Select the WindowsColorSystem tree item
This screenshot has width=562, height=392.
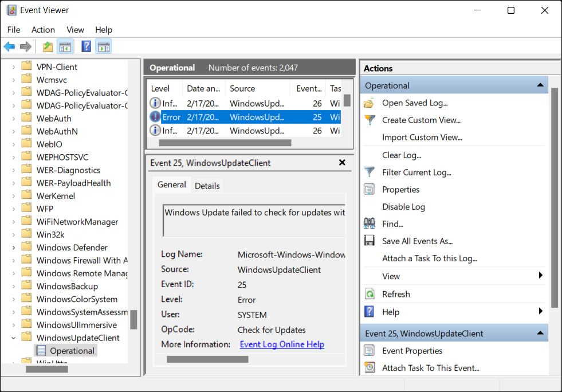[77, 299]
